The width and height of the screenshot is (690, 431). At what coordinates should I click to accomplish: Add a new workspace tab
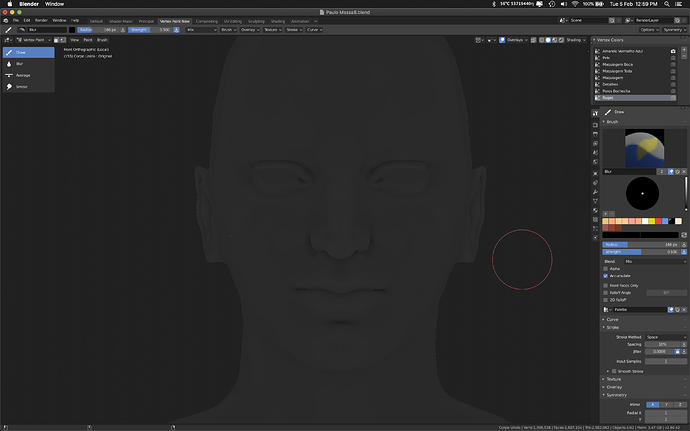pyautogui.click(x=316, y=21)
